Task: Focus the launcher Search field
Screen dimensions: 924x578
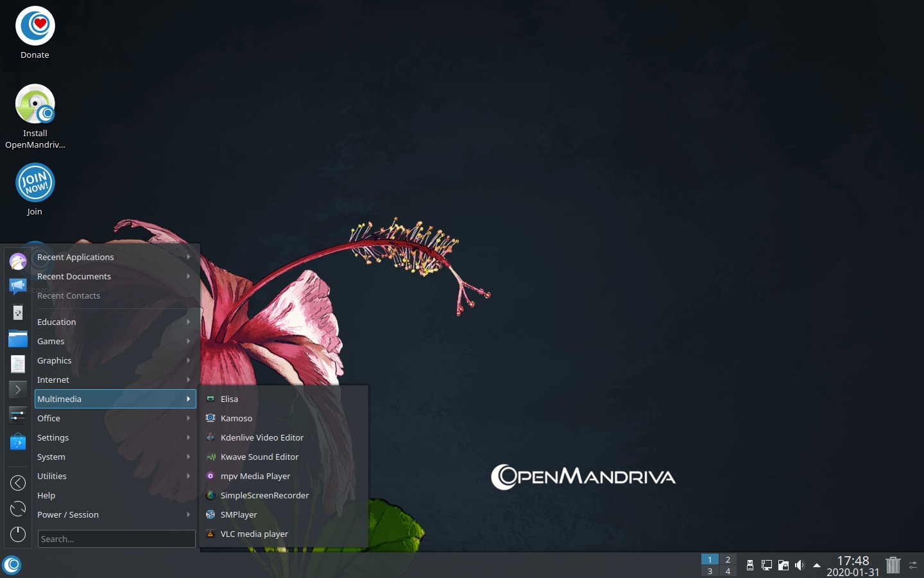Action: coord(116,539)
